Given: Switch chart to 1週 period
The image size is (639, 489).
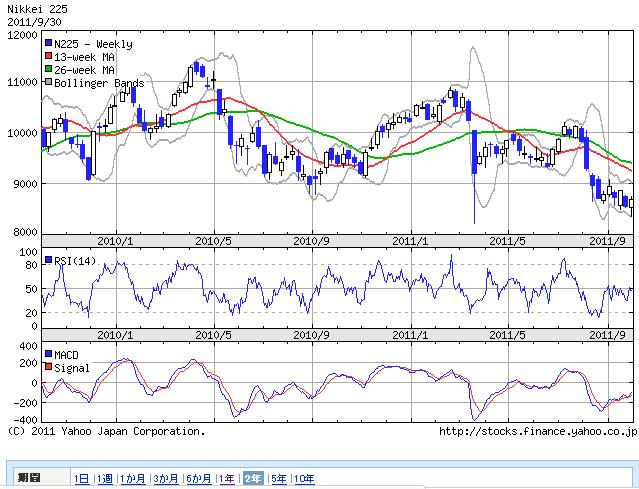Looking at the screenshot, I should coord(106,479).
